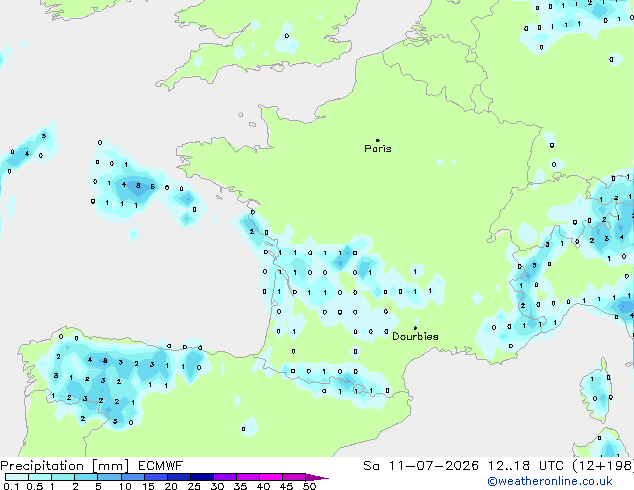Pick the 0.1–0.5 mm legend color swatch

17,477
